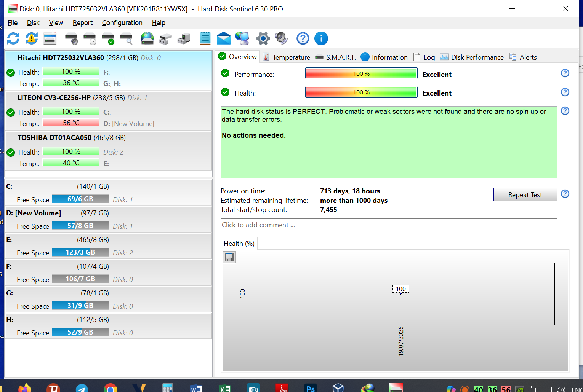The height and width of the screenshot is (392, 583).
Task: Click the Hitachi 36 °C temperature bar
Action: point(71,83)
